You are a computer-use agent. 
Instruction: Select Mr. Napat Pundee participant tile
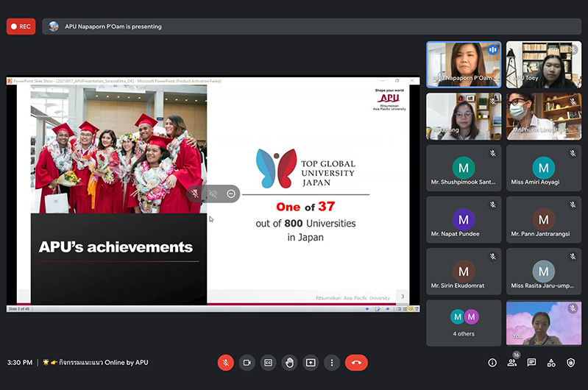(464, 220)
